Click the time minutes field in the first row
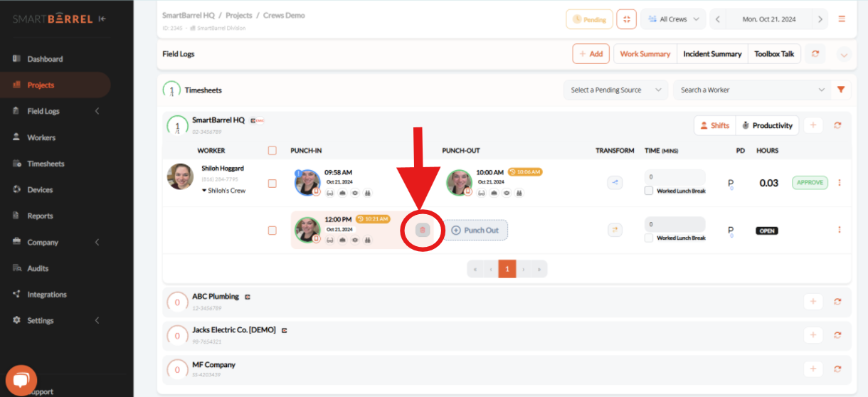868x397 pixels. (674, 176)
